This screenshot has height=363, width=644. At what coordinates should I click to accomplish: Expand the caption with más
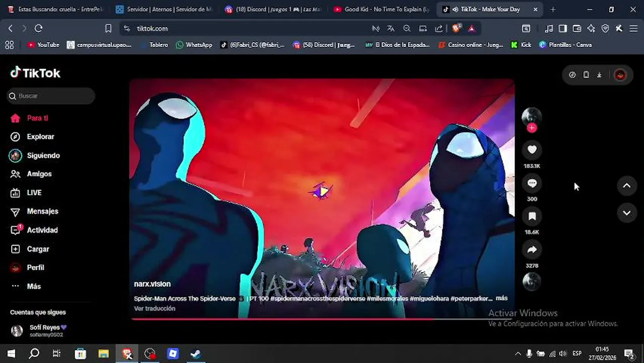pos(501,298)
